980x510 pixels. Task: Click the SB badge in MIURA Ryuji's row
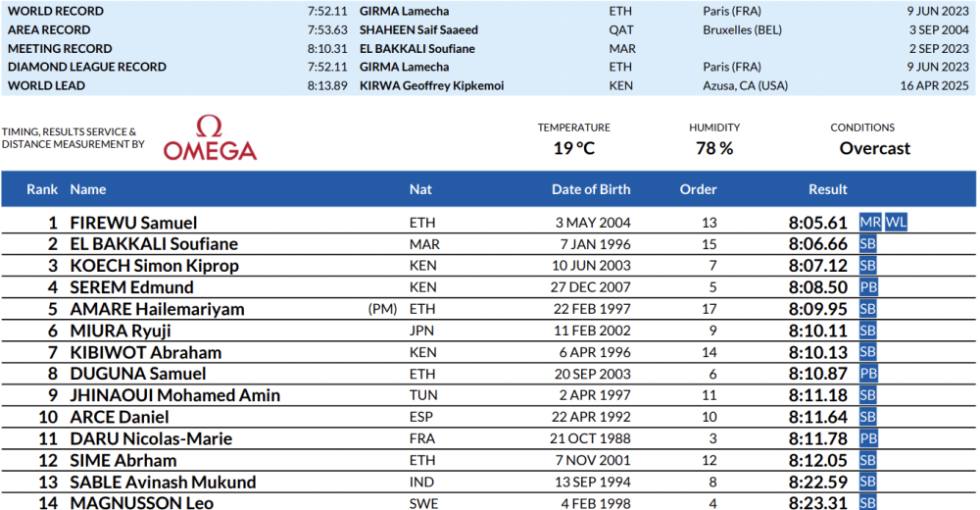coord(867,331)
